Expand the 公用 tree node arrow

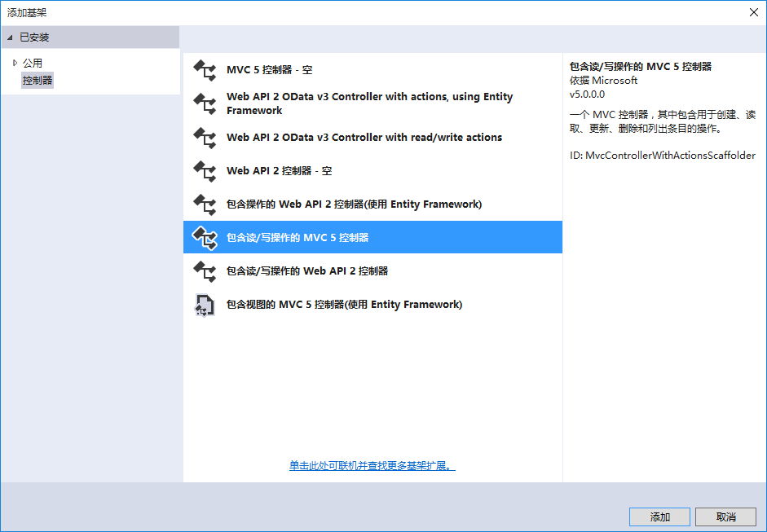point(15,63)
